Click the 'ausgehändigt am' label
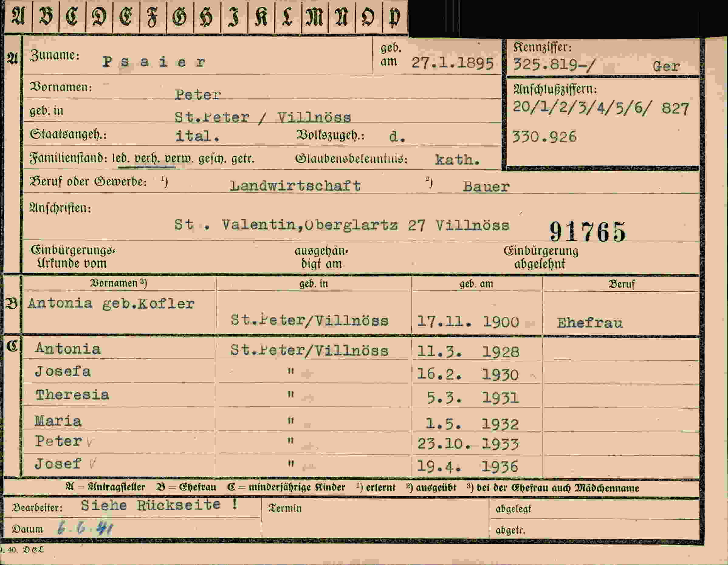The height and width of the screenshot is (565, 728). pyautogui.click(x=321, y=257)
